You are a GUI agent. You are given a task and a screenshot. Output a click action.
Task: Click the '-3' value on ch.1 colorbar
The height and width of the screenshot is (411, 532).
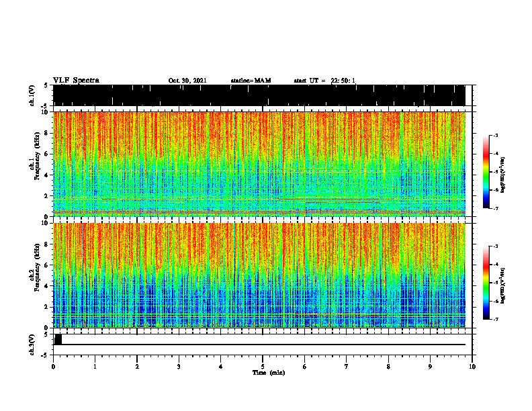tap(496, 135)
